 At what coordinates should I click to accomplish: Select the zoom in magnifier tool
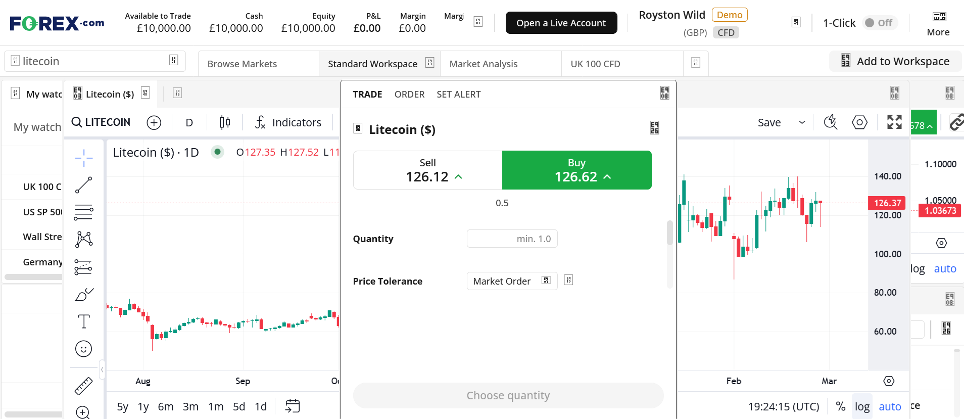(84, 413)
